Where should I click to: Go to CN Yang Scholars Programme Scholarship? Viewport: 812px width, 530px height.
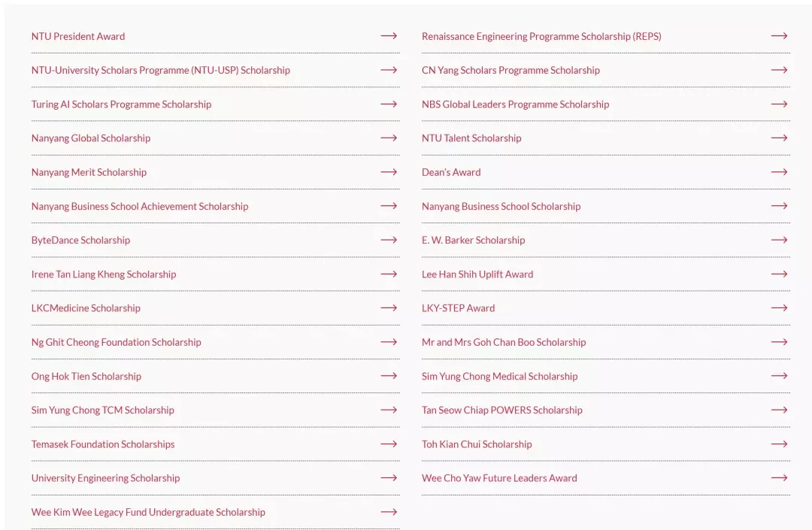(511, 71)
